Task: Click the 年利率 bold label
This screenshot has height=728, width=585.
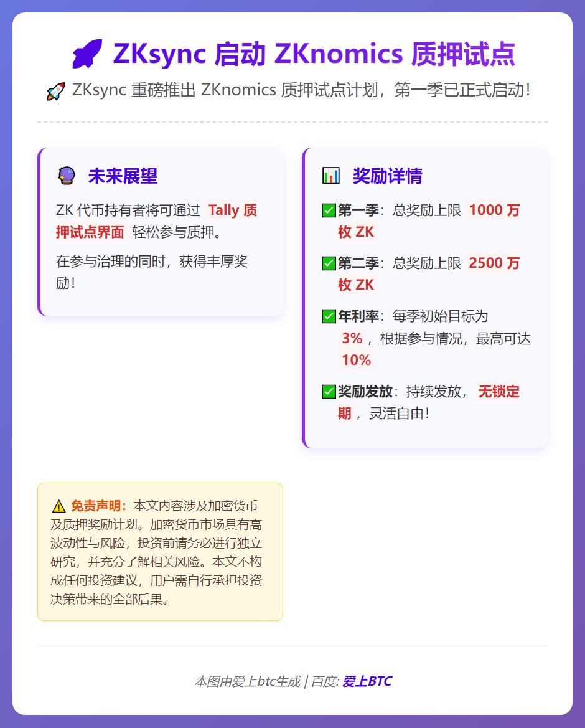Action: 358,316
